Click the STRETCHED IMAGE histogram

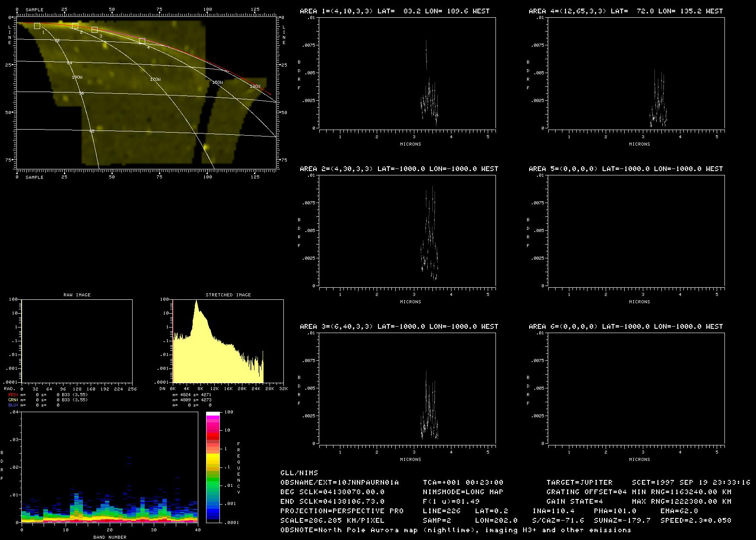coord(228,341)
